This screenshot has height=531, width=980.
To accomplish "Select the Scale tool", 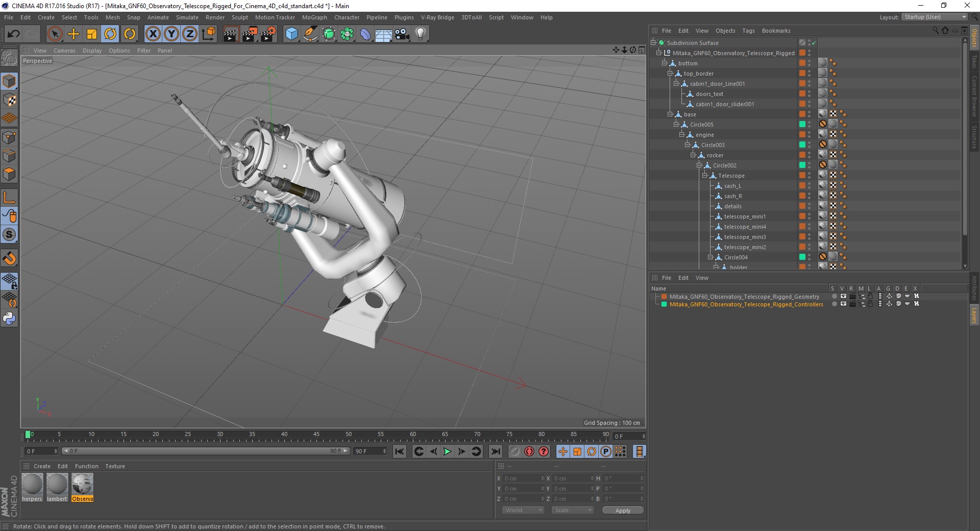I will coord(92,34).
